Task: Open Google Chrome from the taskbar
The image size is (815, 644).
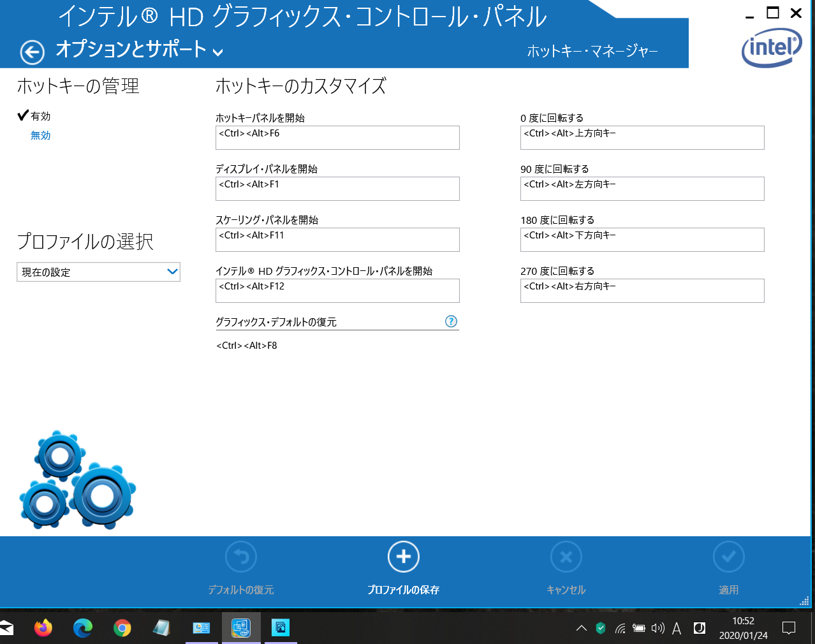Action: click(122, 628)
